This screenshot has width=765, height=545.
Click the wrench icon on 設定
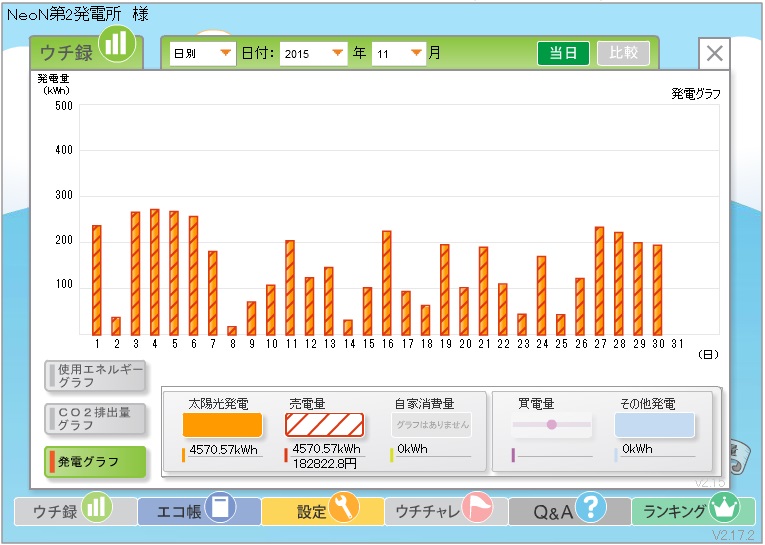click(x=344, y=507)
